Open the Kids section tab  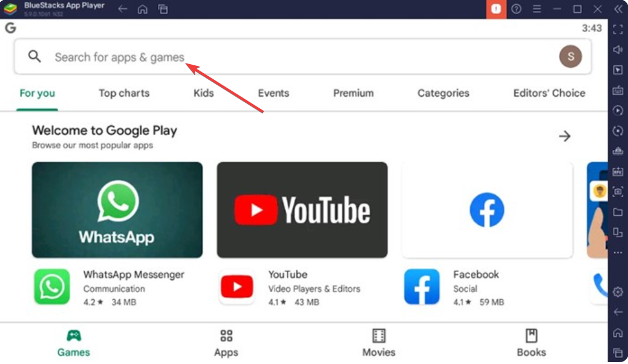pyautogui.click(x=203, y=93)
